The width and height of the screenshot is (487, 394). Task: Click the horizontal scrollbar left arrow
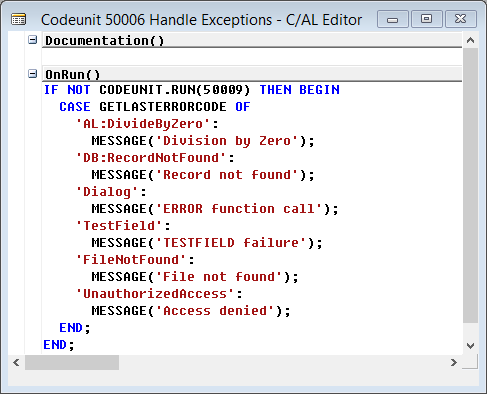pos(16,362)
